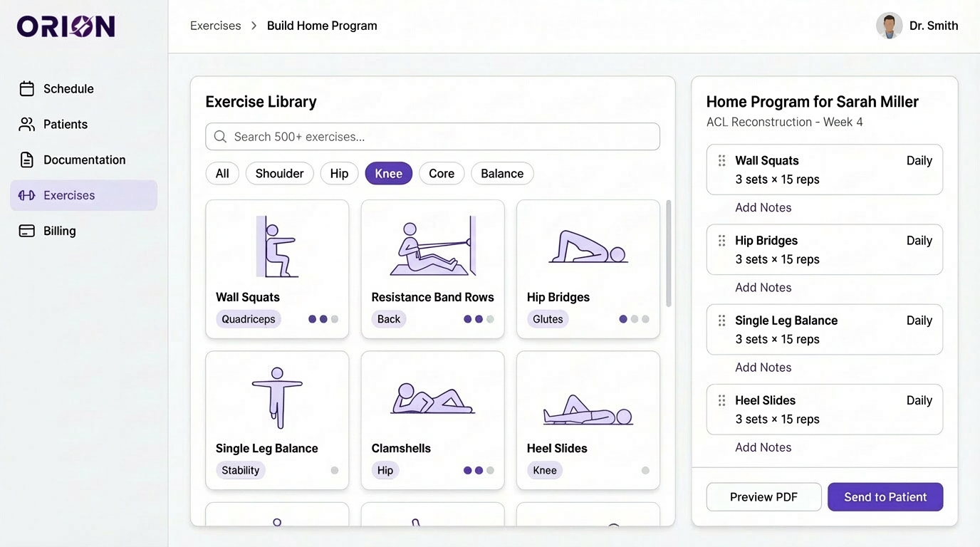Enable the Core filter chip
The height and width of the screenshot is (547, 980).
click(x=441, y=173)
